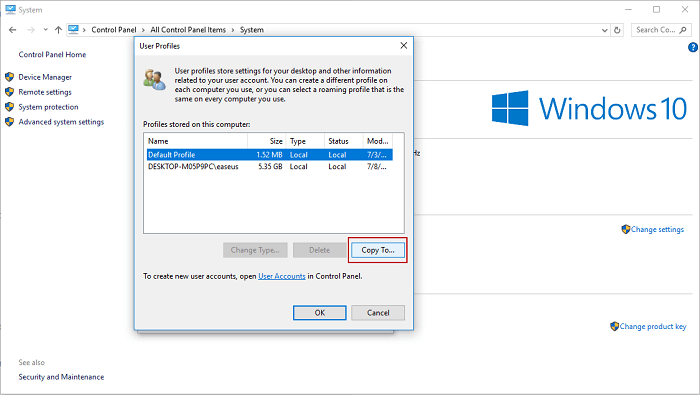Open Advanced system settings

[61, 122]
